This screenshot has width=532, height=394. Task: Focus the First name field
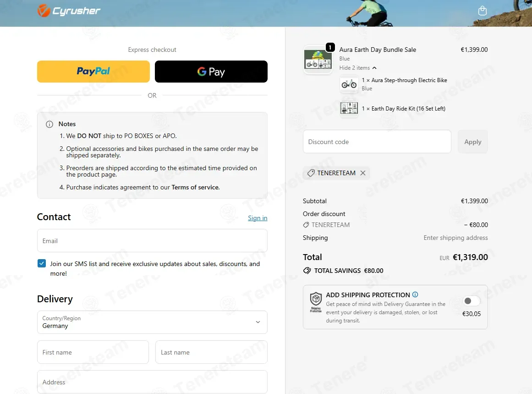(93, 352)
